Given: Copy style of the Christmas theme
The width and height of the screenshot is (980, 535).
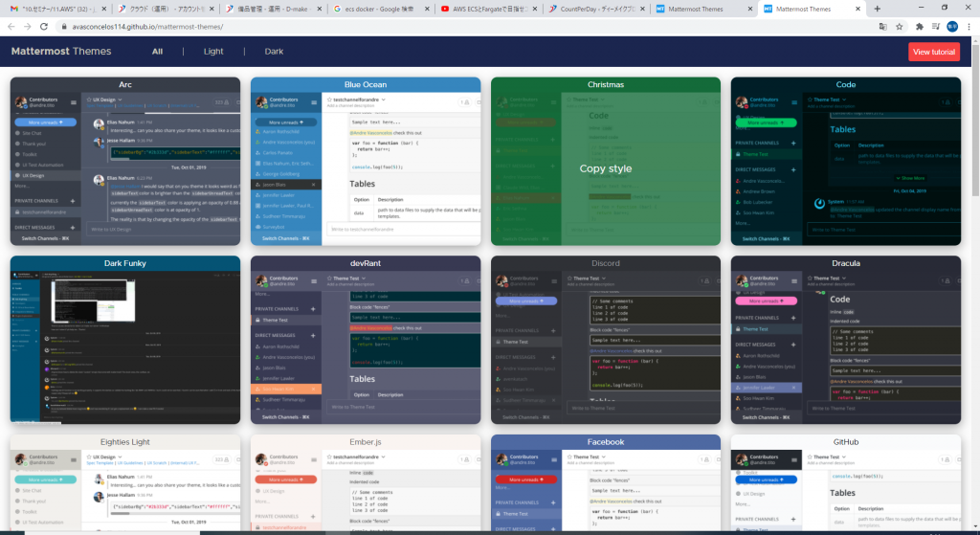Looking at the screenshot, I should pyautogui.click(x=606, y=168).
